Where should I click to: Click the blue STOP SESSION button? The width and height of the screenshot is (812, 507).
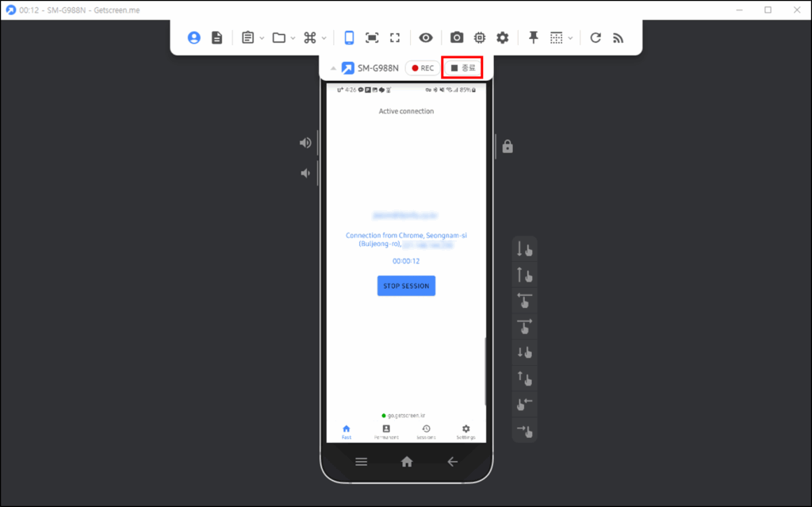(406, 286)
